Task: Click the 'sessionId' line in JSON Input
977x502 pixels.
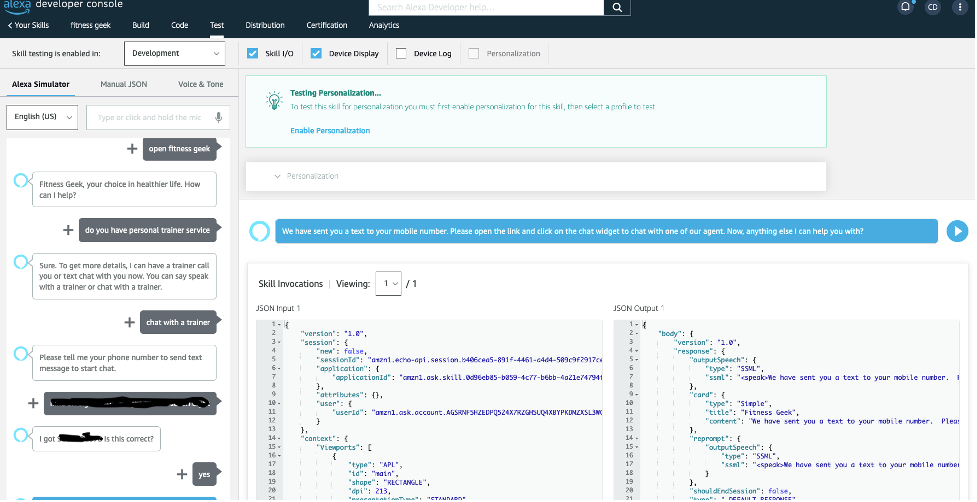Action: point(458,359)
